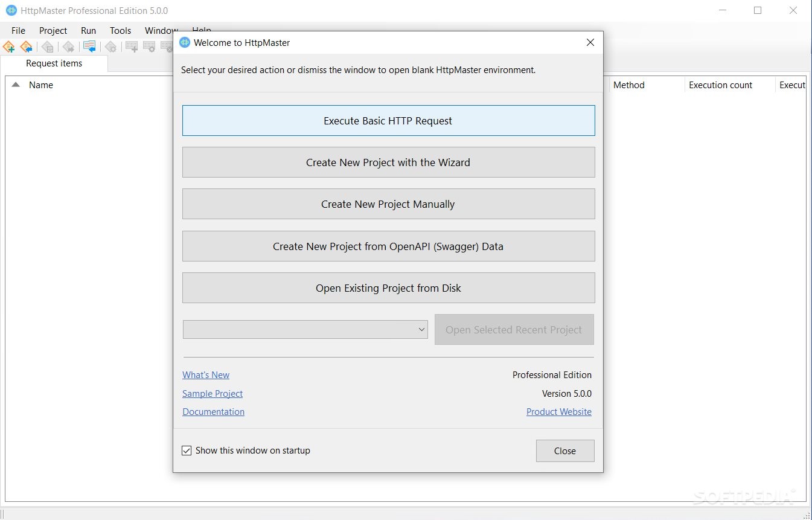Click Execute Basic HTTP Request
This screenshot has width=812, height=520.
tap(388, 121)
